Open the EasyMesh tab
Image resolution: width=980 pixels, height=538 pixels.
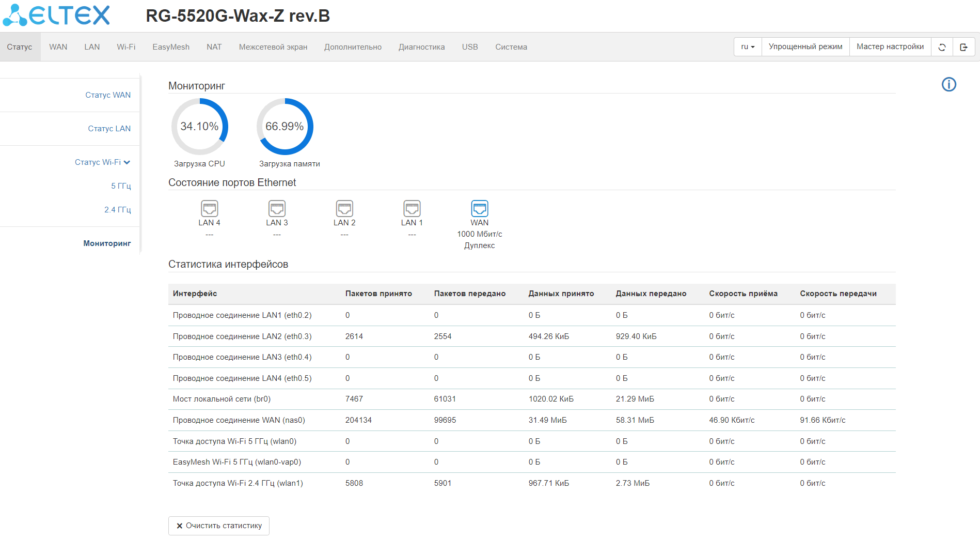pyautogui.click(x=171, y=47)
